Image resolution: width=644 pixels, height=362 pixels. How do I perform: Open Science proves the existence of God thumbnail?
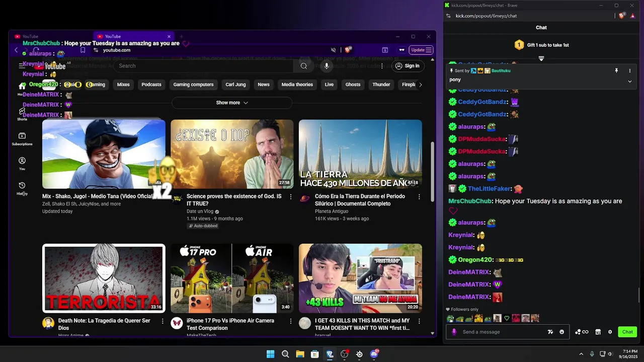click(232, 154)
